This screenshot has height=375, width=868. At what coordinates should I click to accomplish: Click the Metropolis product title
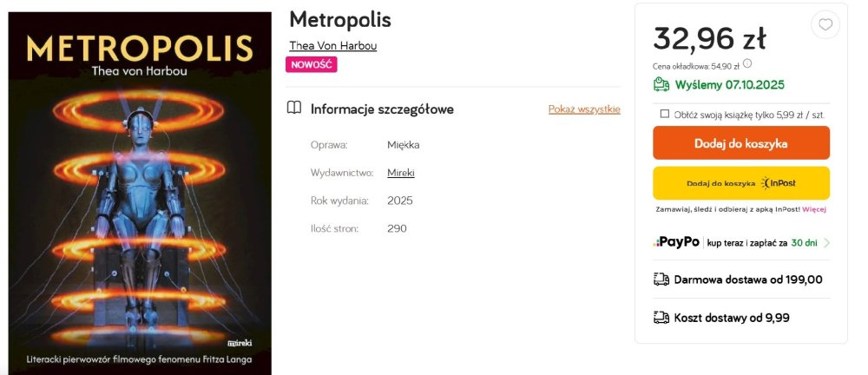point(340,19)
